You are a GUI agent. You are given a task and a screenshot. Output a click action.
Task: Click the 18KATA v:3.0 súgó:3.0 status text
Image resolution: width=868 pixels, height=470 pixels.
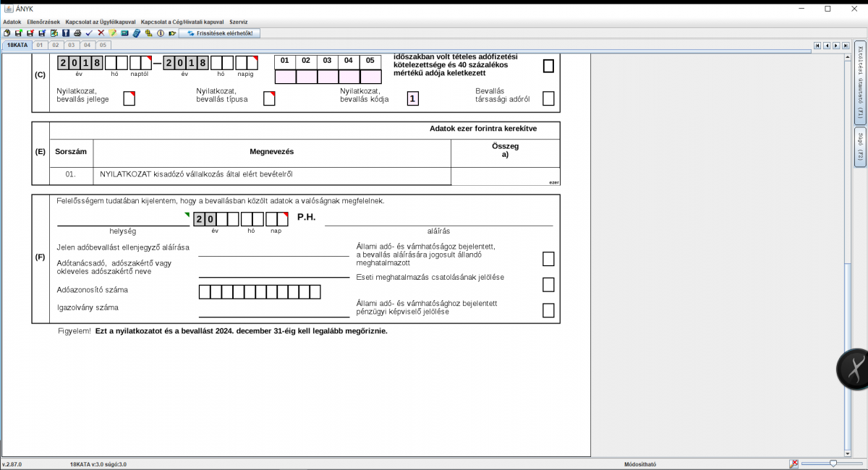click(98, 464)
